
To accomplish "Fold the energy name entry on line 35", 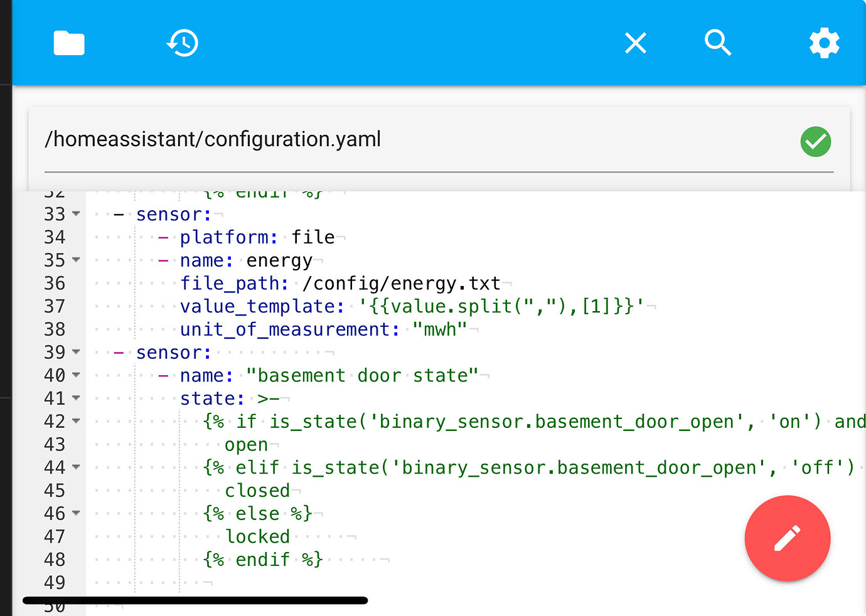I will tap(76, 260).
